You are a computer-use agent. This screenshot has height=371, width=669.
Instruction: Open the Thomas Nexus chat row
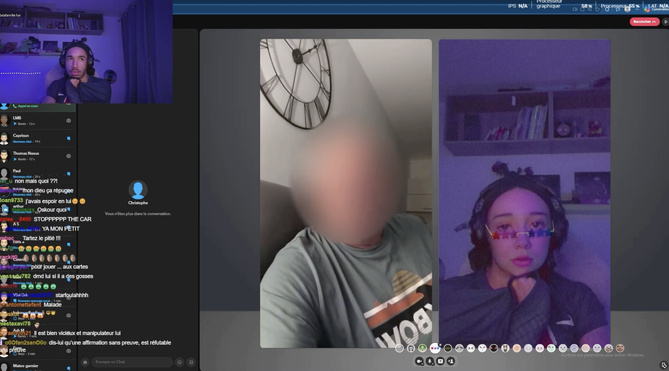38,156
